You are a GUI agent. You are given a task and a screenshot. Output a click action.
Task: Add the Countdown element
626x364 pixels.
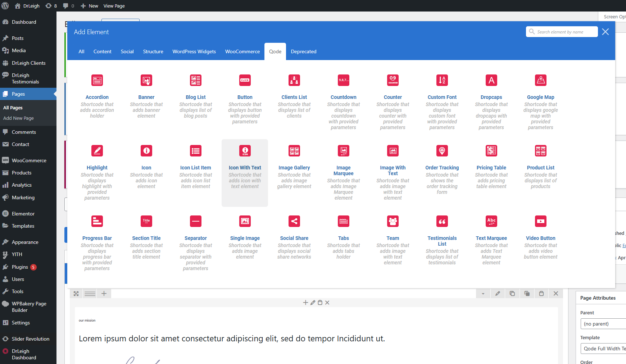tap(344, 97)
